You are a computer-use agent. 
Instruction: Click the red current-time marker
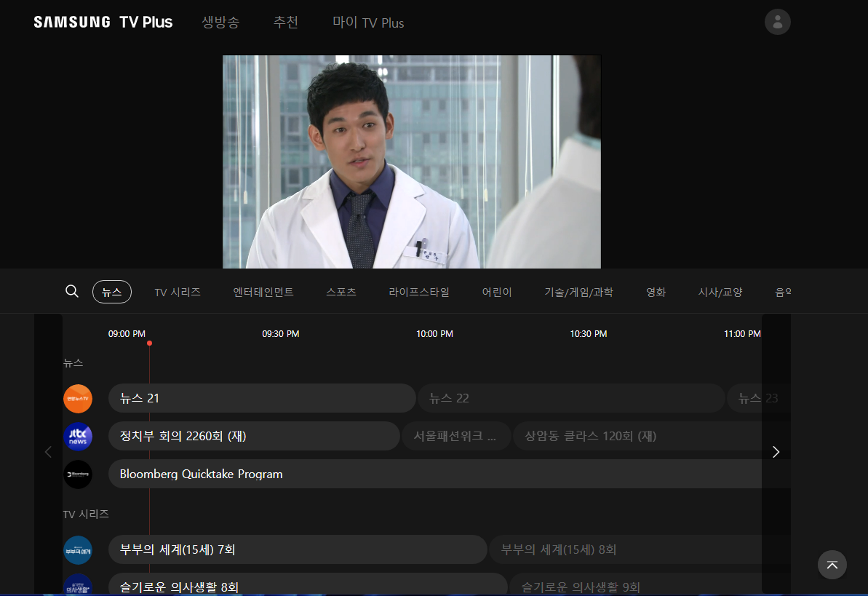coord(149,342)
